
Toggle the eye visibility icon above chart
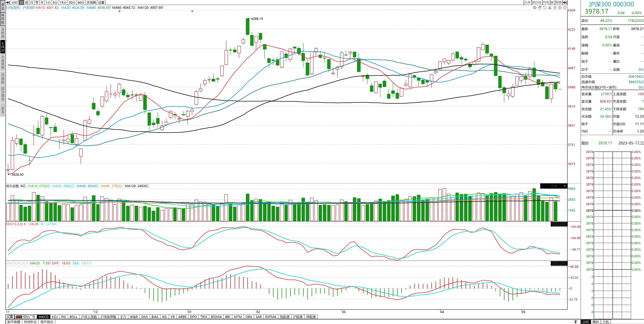pos(534,8)
